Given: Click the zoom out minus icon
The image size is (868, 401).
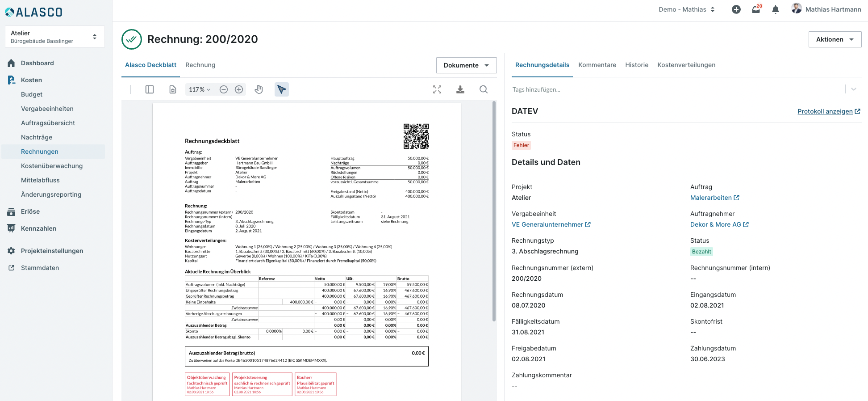Looking at the screenshot, I should coord(224,89).
